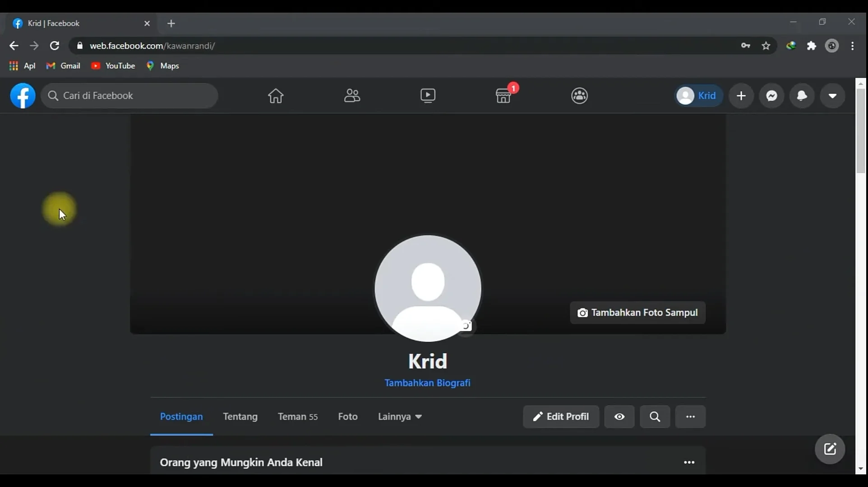The image size is (868, 487).
Task: Switch to the Tentang tab
Action: pos(240,417)
